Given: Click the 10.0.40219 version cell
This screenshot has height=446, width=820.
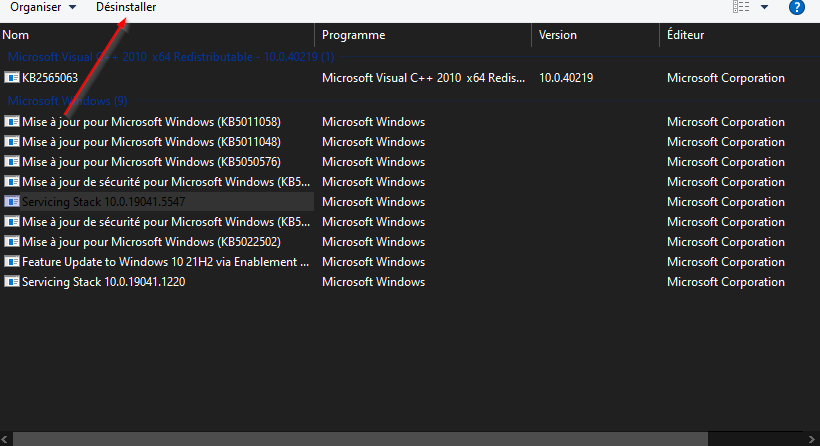Looking at the screenshot, I should coord(566,78).
